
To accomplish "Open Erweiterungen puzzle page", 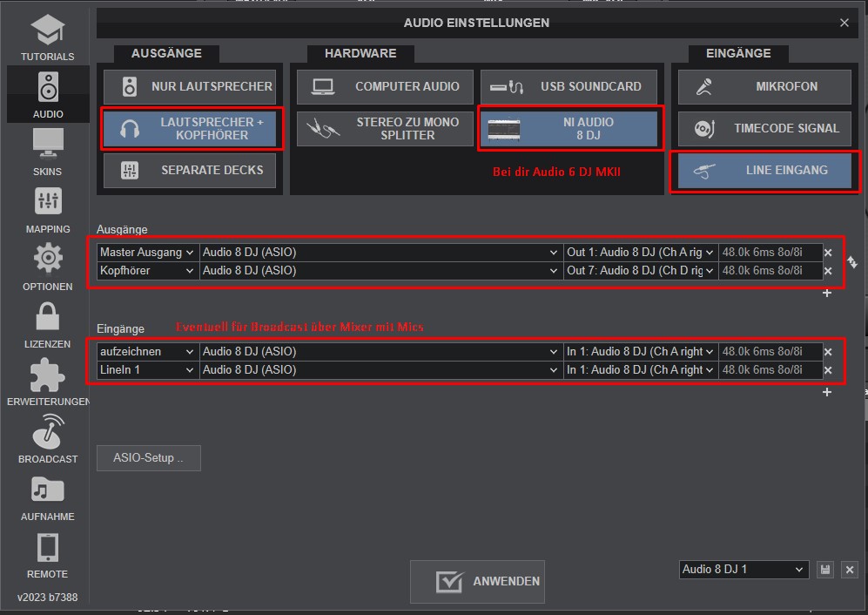I will [48, 382].
